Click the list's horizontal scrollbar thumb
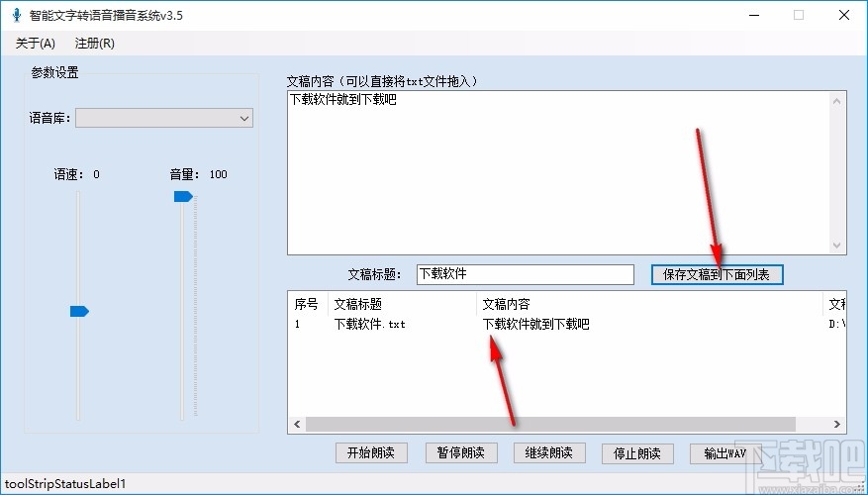 point(551,424)
